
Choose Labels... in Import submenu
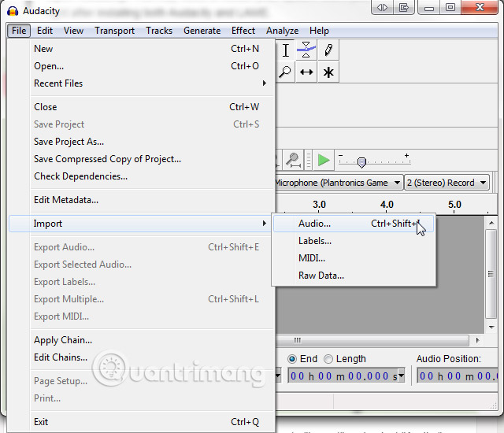(354, 241)
